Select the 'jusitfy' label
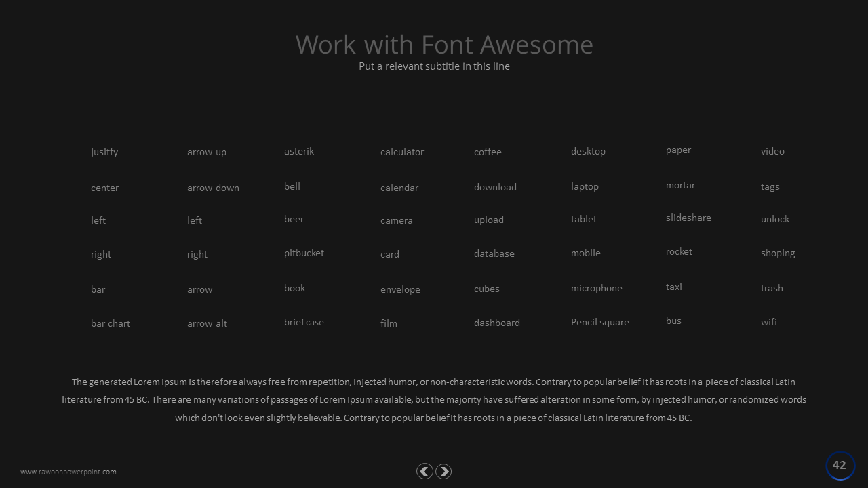868x488 pixels. pyautogui.click(x=104, y=152)
